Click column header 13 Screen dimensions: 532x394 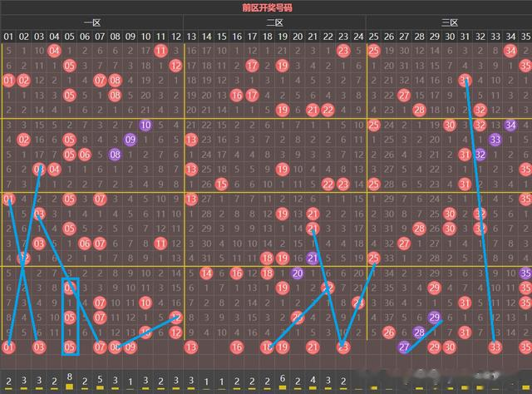pyautogui.click(x=191, y=37)
